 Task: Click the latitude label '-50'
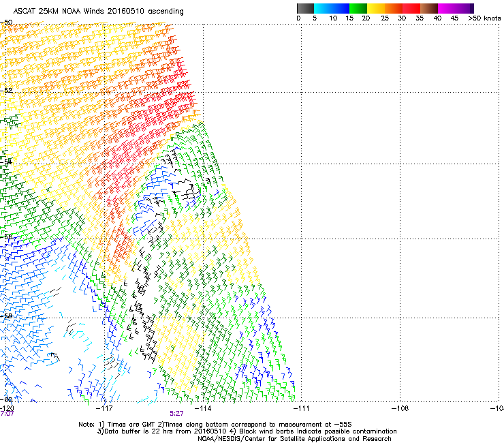pos(6,22)
